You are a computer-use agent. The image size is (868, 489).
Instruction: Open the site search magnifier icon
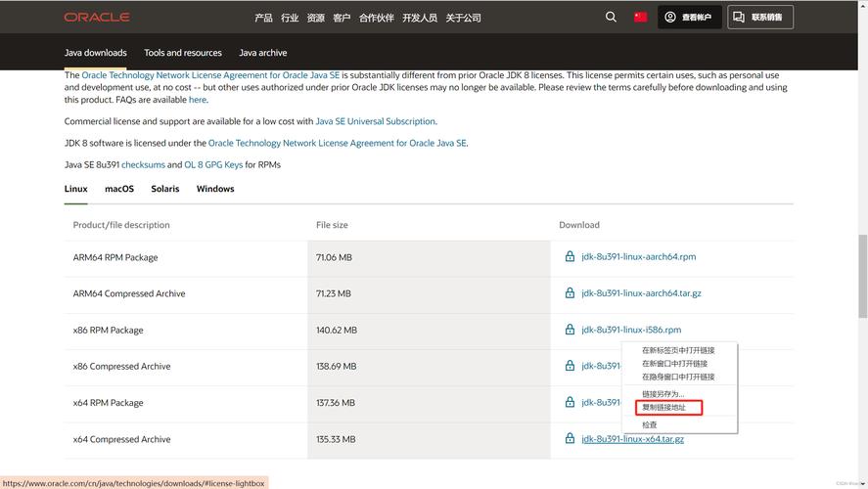[611, 18]
